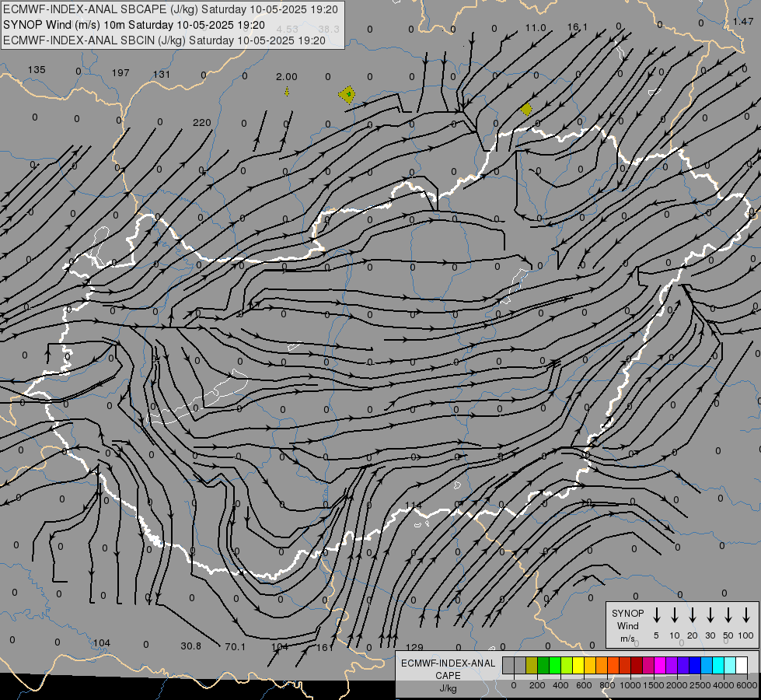761x700 pixels.
Task: Click the faded '38.3' value near header
Action: [329, 29]
